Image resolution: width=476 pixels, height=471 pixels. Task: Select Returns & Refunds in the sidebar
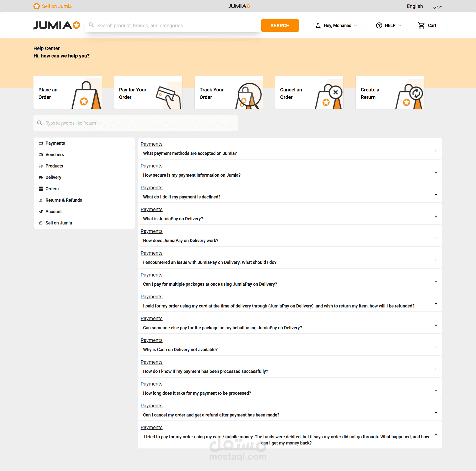pos(63,200)
